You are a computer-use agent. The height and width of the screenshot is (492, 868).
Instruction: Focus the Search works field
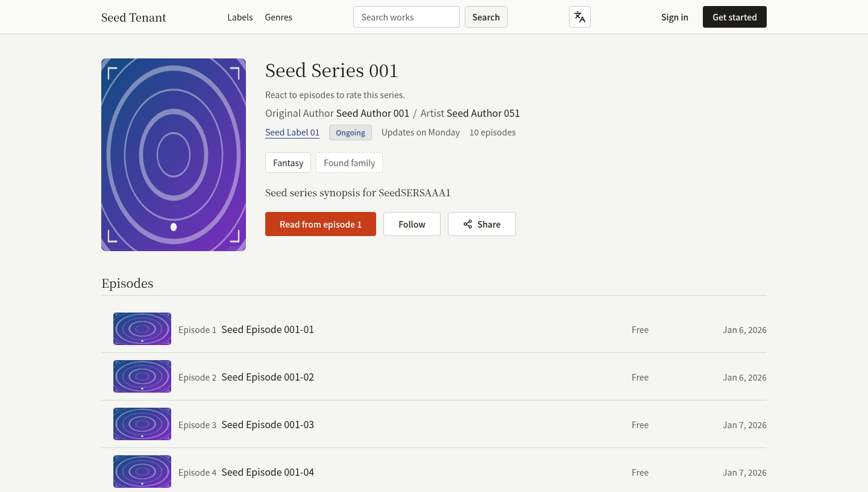point(406,17)
